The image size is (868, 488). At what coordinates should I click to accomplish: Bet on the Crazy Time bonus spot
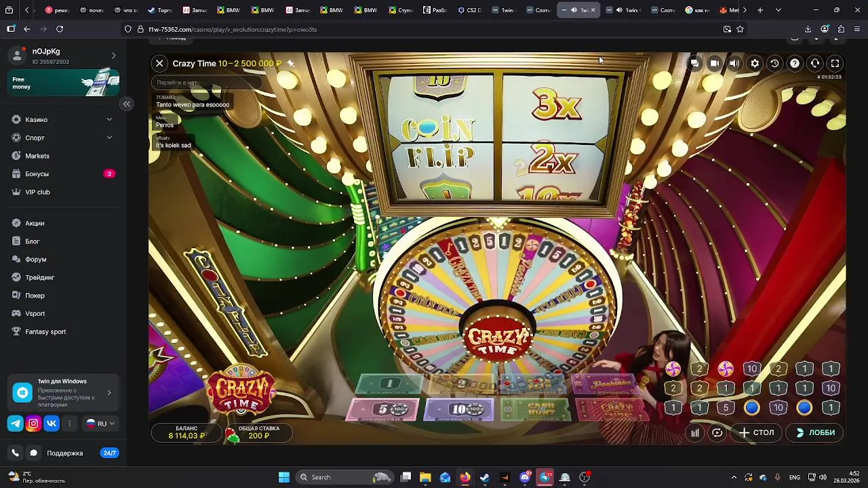(614, 409)
